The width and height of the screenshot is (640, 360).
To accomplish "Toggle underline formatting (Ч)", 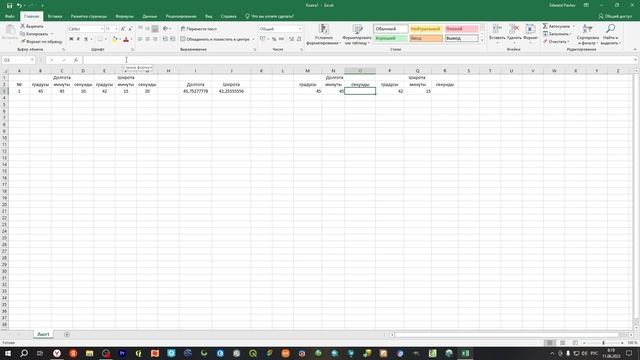I will click(x=86, y=39).
